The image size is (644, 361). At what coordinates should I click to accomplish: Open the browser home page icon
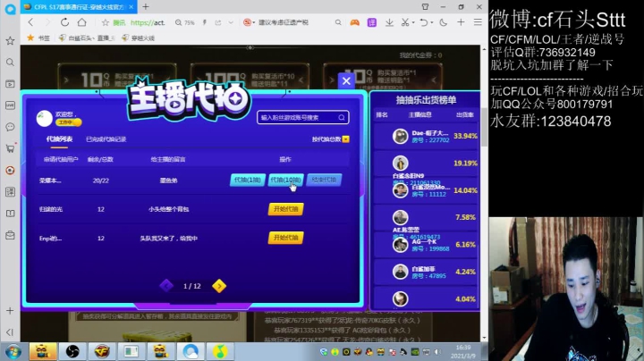(x=82, y=22)
